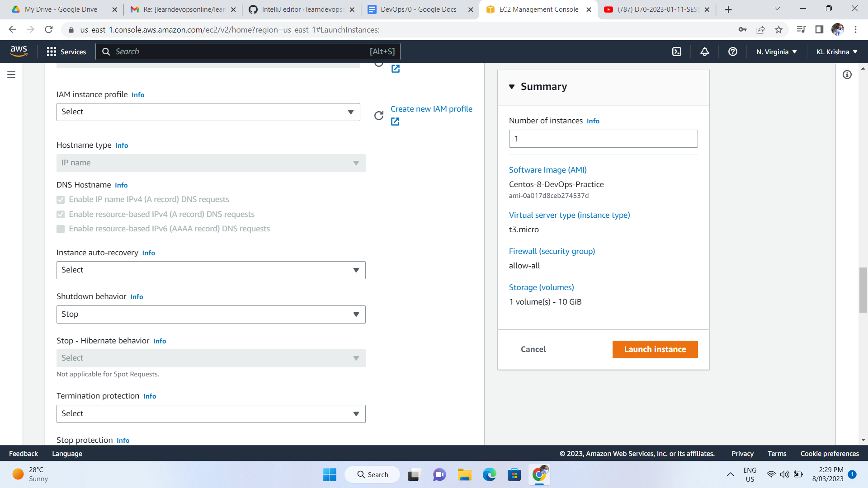Viewport: 868px width, 488px height.
Task: Refresh the IAM instance profile list
Action: click(x=379, y=116)
